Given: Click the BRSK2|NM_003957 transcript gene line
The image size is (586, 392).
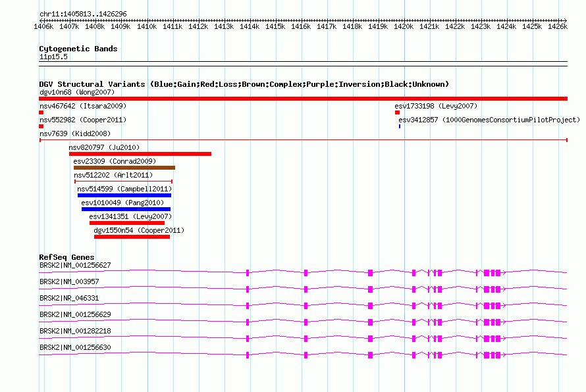Looking at the screenshot, I should pos(303,289).
